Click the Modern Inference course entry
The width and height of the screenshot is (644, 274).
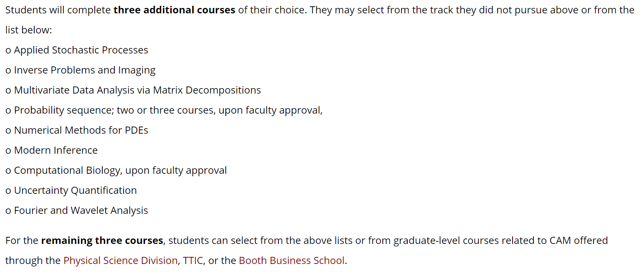click(51, 150)
